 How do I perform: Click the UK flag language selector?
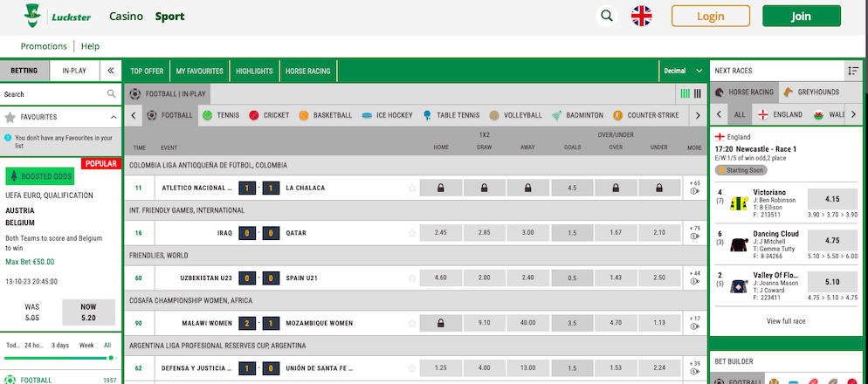[x=642, y=16]
